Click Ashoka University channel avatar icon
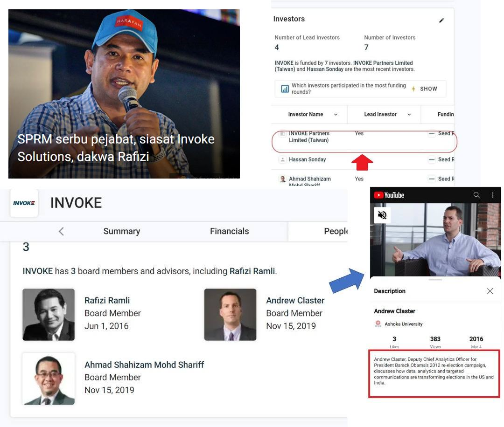Viewport: 504px width, 427px height. [x=378, y=324]
